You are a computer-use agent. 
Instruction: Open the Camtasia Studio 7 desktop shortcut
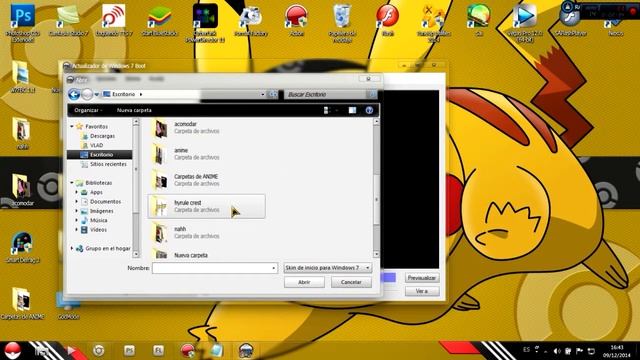[68, 20]
